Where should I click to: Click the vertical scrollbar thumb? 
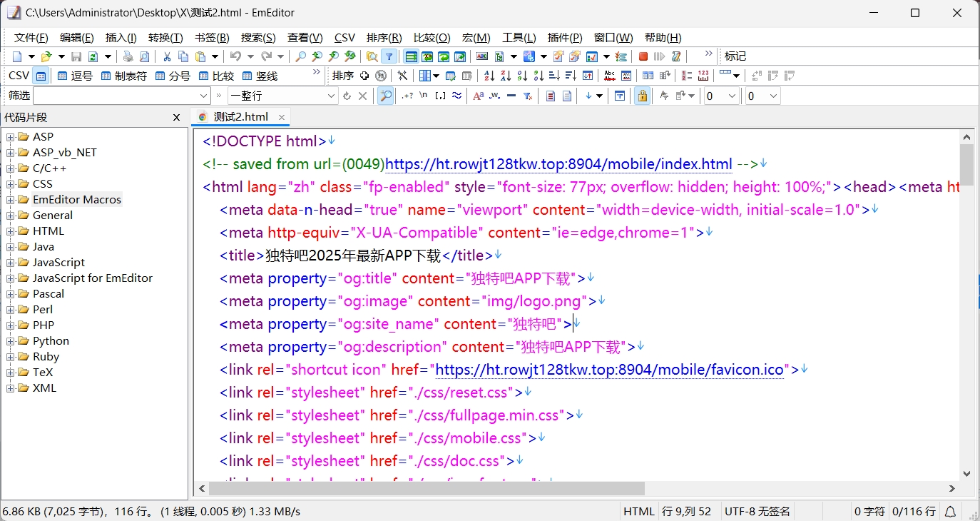pos(966,164)
